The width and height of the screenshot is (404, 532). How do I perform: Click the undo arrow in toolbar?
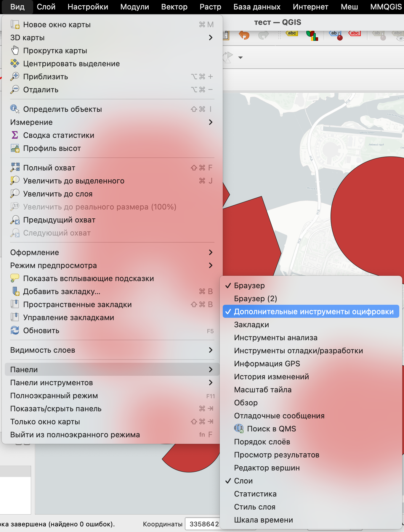click(x=244, y=35)
